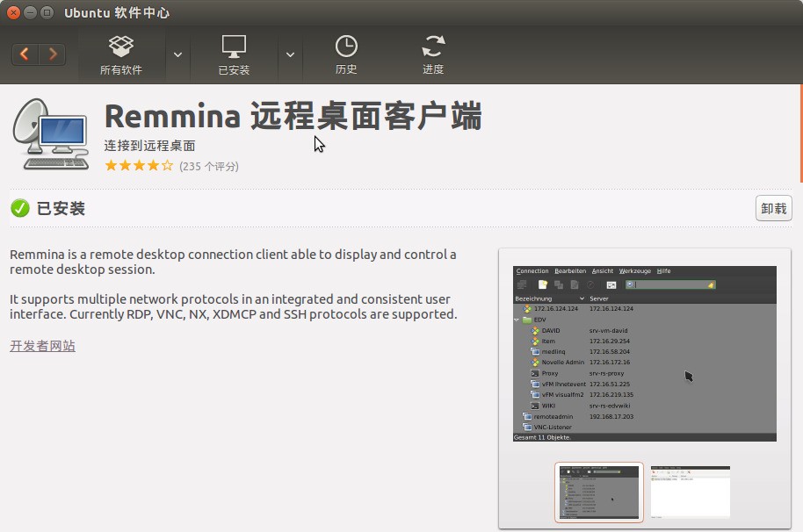Enlarge the main Remmina screenshot preview
803x532 pixels.
(x=645, y=354)
